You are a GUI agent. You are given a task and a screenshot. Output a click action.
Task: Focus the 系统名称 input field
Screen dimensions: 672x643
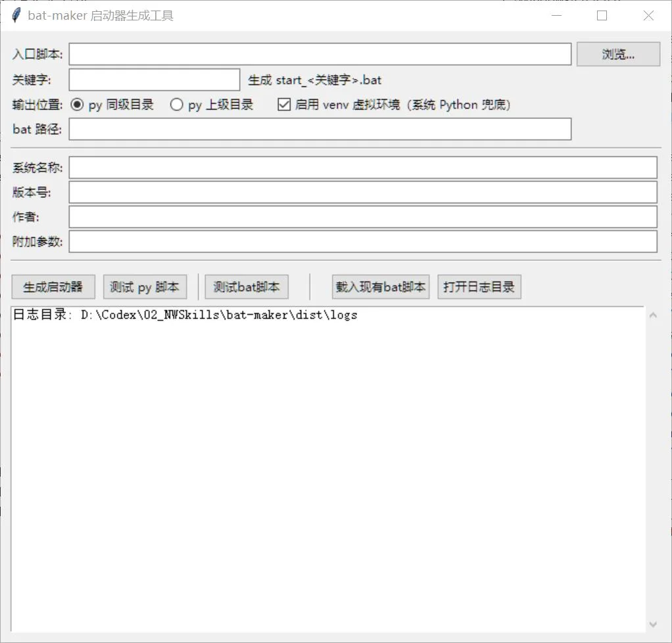coord(363,167)
